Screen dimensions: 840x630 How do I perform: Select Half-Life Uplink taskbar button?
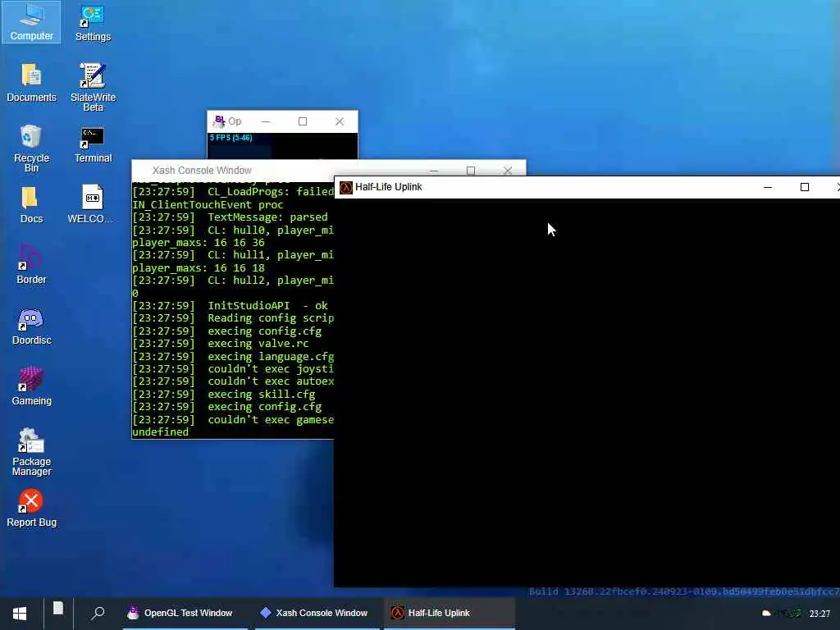point(449,613)
